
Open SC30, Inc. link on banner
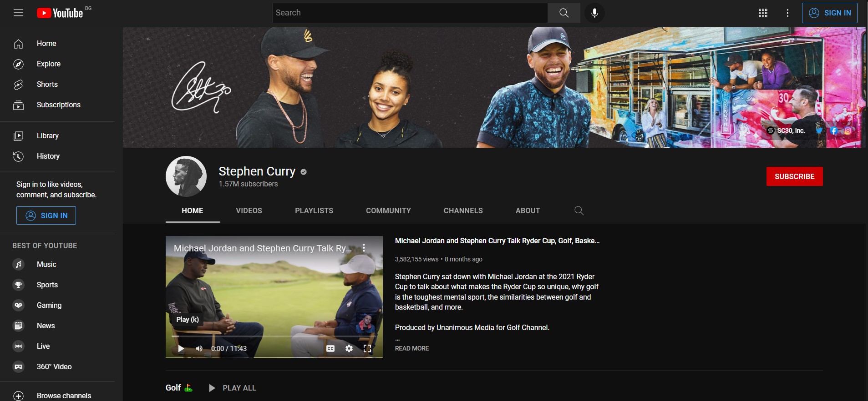786,130
